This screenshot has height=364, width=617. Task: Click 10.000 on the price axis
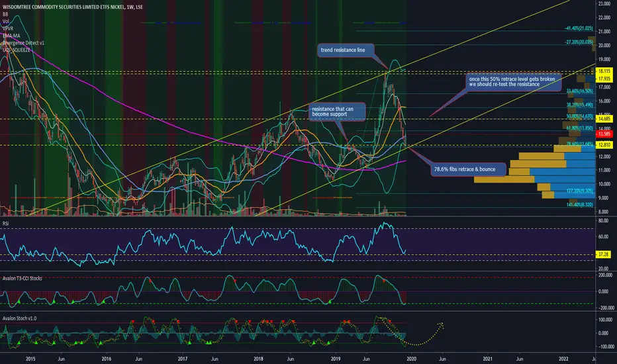pos(604,184)
